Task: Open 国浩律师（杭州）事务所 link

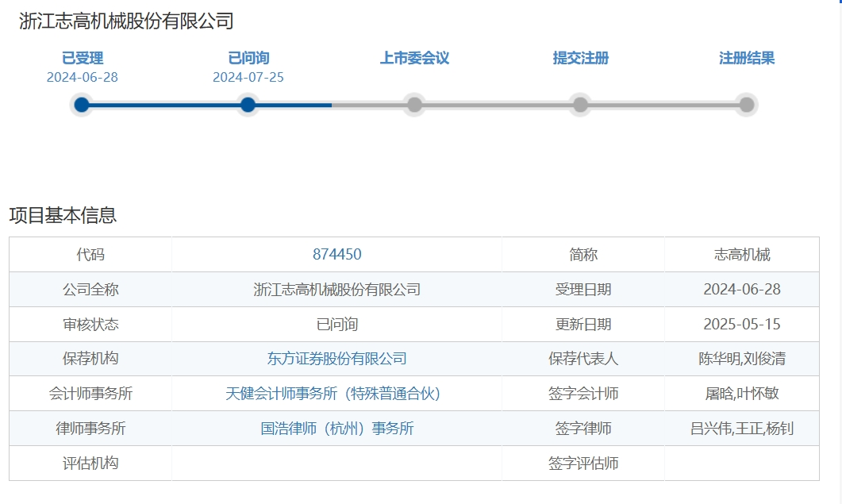Action: tap(336, 429)
